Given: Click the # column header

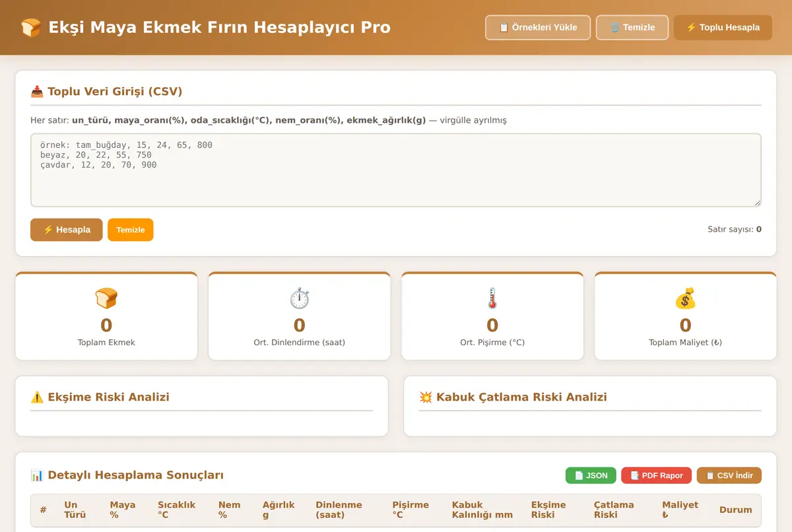Looking at the screenshot, I should [43, 510].
